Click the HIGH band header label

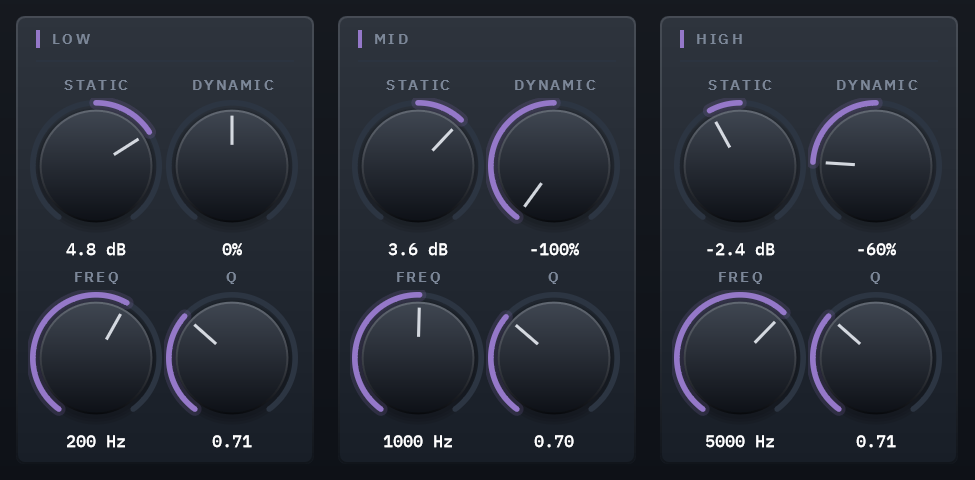pyautogui.click(x=720, y=39)
